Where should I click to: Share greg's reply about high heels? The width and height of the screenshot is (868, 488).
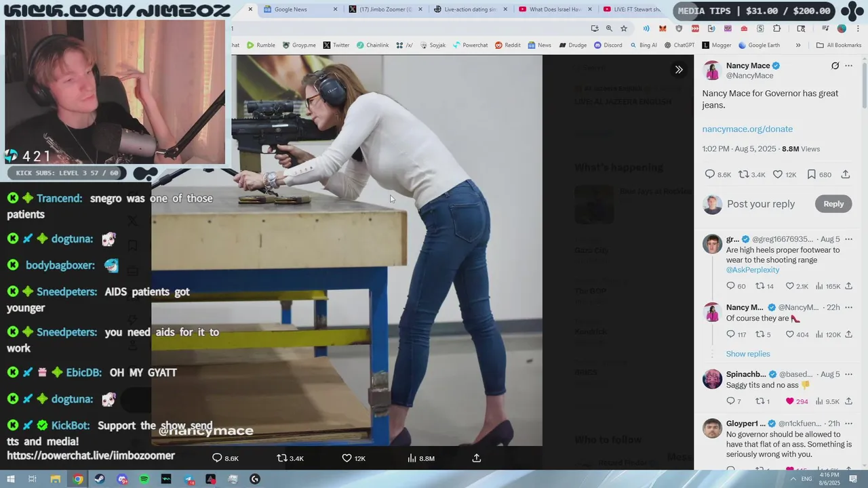[848, 286]
